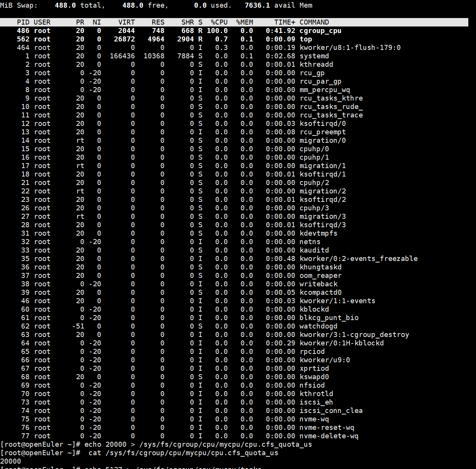Click the kthreadd process entry
The height and width of the screenshot is (469, 476).
[316, 64]
